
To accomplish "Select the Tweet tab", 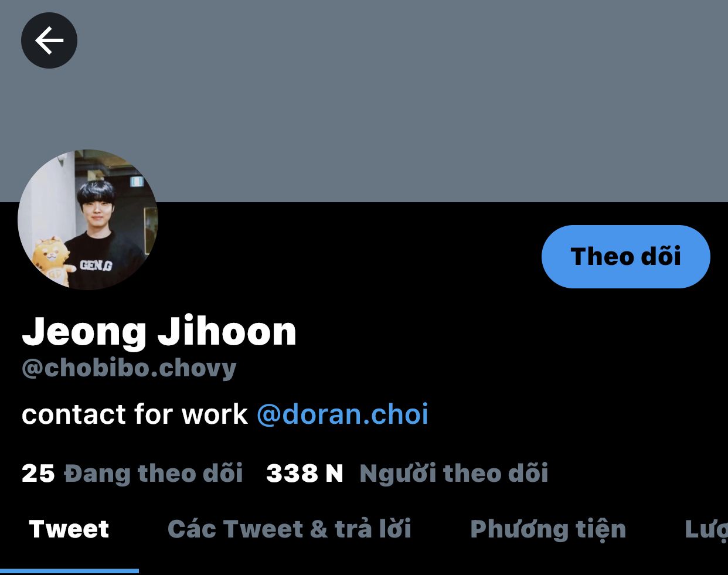I will 69,529.
